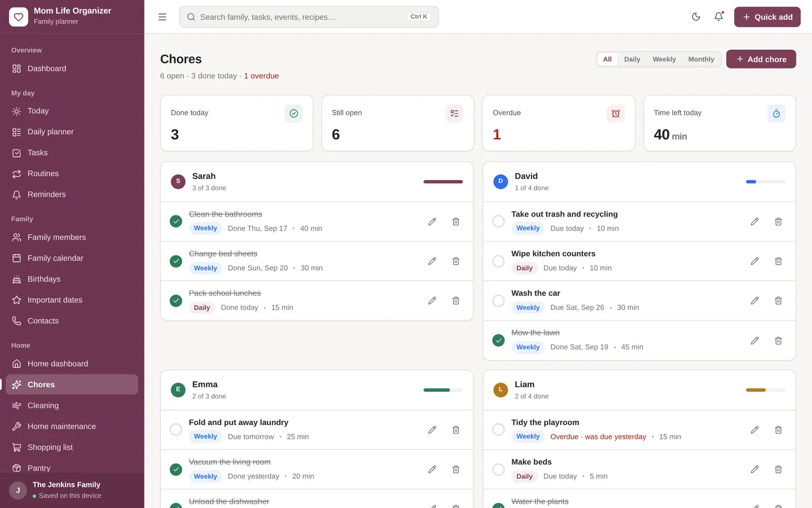Delete the Make beds chore
This screenshot has height=508, width=812.
778,469
